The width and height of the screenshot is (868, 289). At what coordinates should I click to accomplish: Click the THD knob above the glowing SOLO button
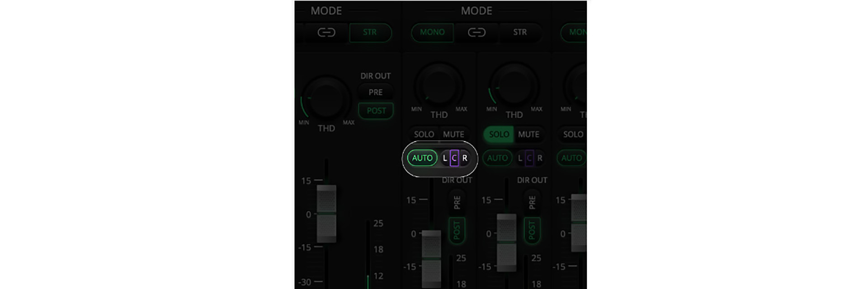click(x=514, y=86)
